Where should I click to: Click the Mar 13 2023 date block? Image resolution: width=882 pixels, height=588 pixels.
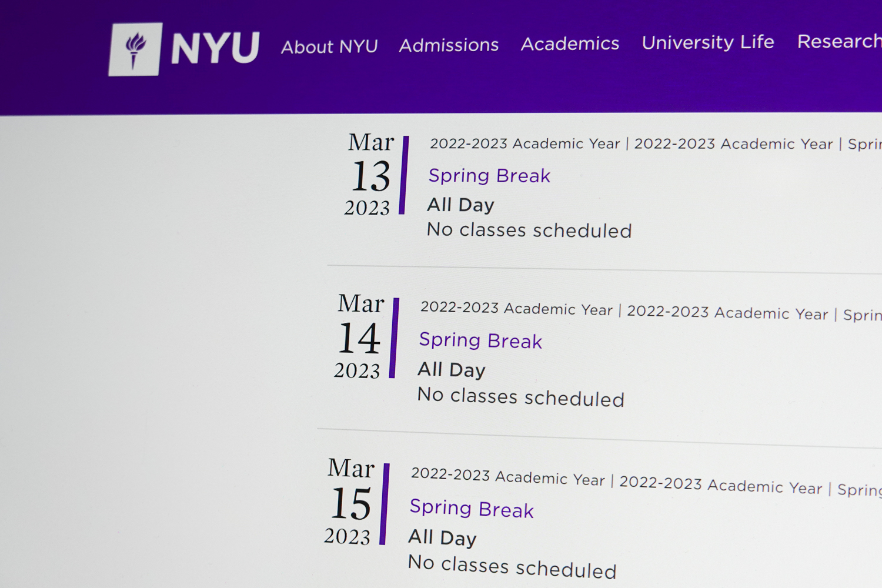pos(369,174)
